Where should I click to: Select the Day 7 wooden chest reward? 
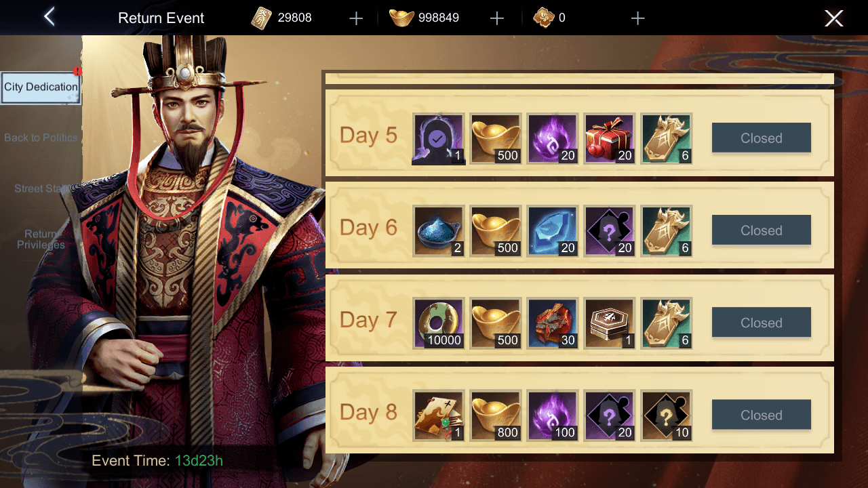click(609, 323)
